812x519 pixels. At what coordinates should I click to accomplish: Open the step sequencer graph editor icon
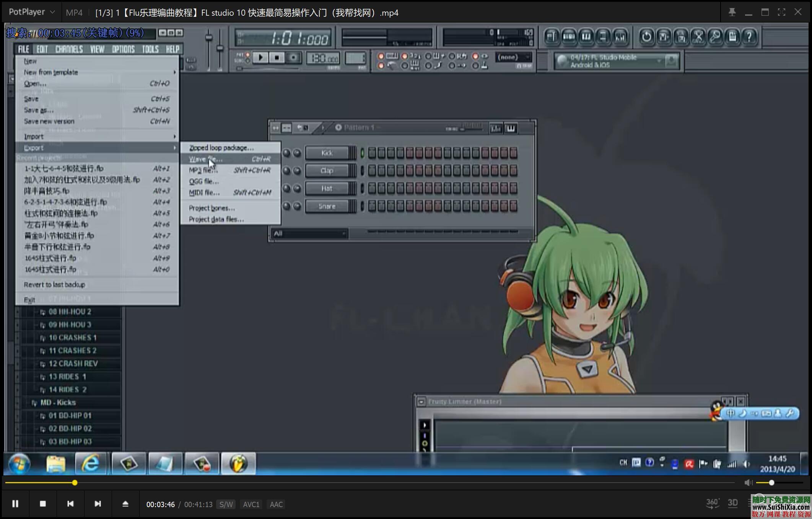point(496,128)
